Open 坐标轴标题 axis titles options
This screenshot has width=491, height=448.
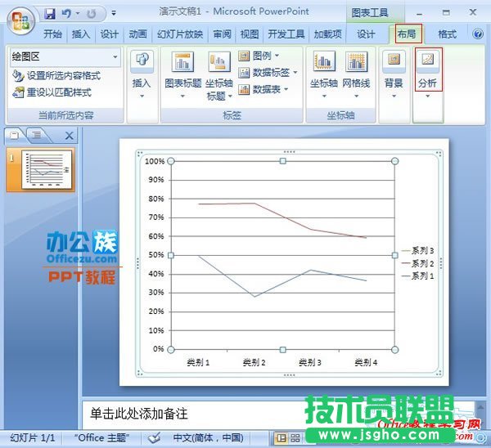pos(219,76)
